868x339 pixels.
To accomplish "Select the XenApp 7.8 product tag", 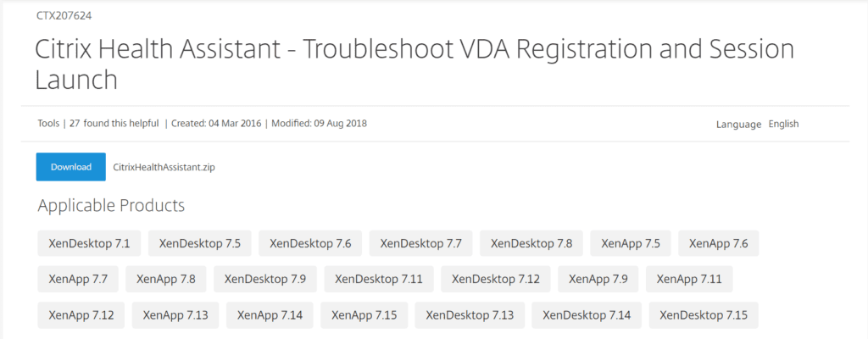I will [x=165, y=279].
